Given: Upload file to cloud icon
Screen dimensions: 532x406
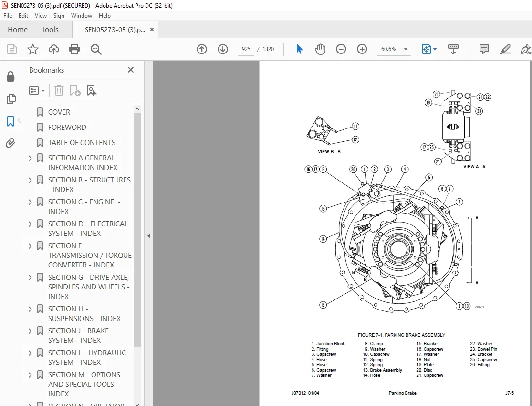Looking at the screenshot, I should tap(53, 49).
